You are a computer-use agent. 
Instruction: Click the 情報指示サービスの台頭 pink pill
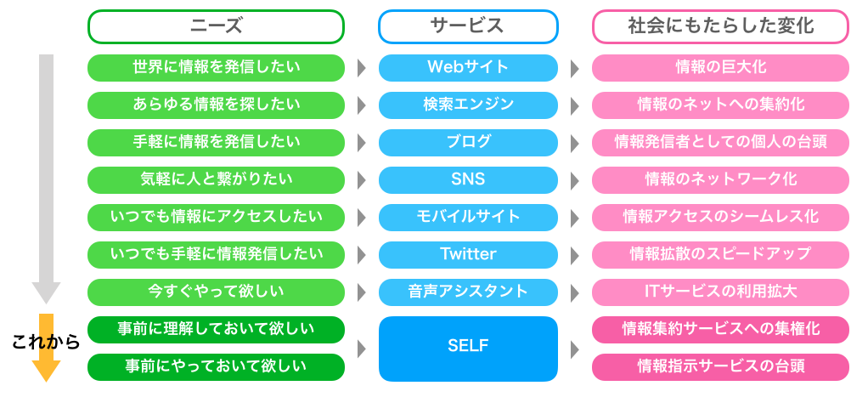point(720,367)
